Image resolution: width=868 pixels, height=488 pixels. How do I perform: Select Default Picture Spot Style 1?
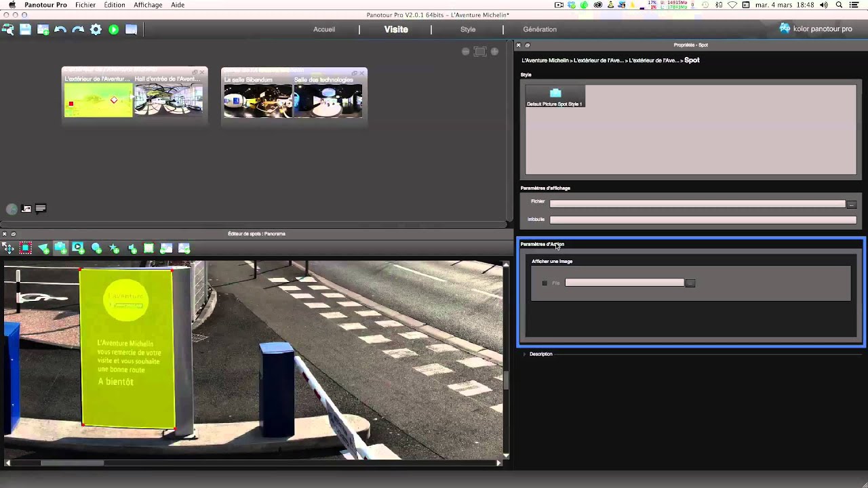click(555, 96)
